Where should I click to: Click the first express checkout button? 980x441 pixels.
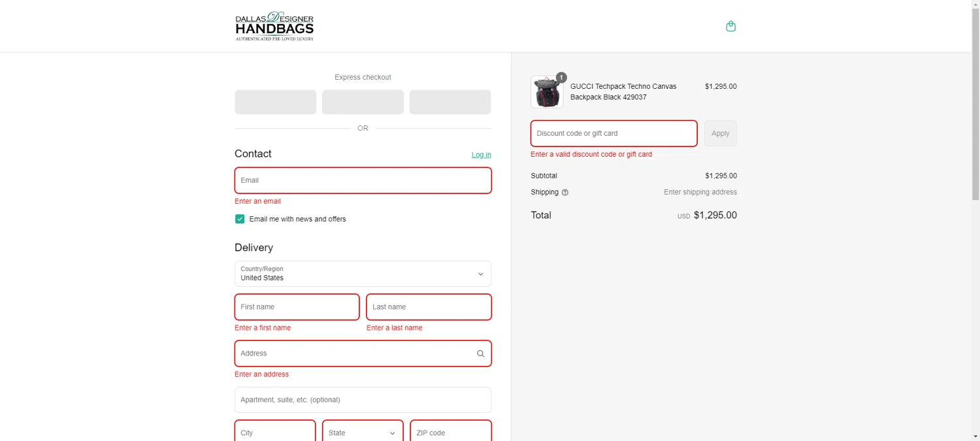pos(275,102)
